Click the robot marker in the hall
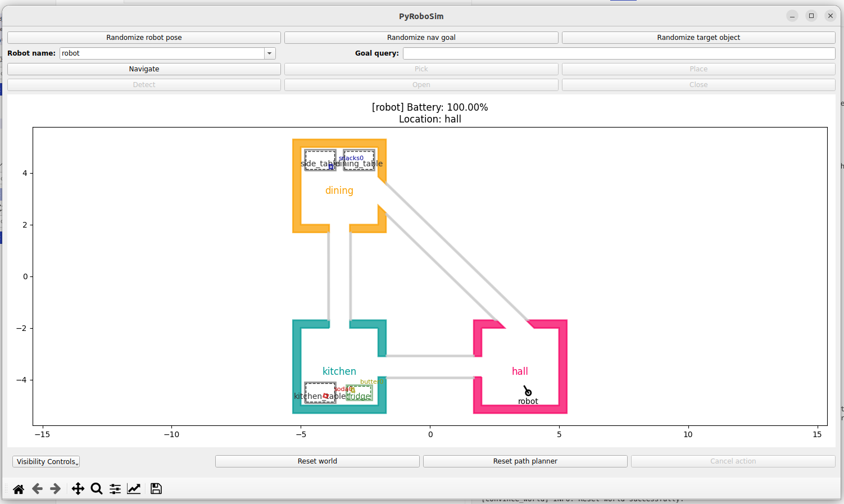Viewport: 844px width, 504px height. click(528, 392)
